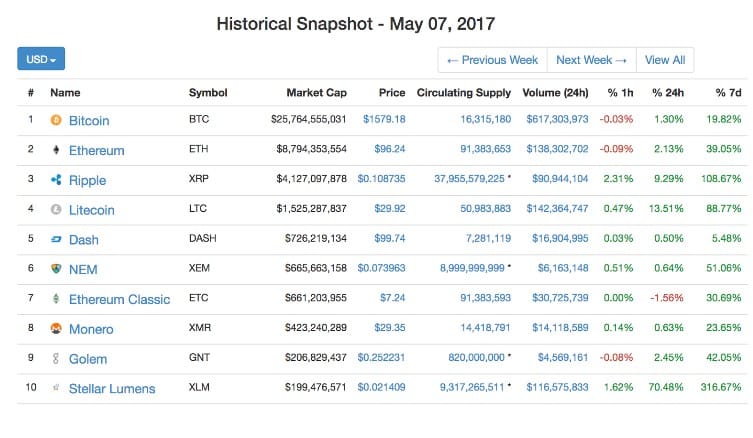The width and height of the screenshot is (753, 438).
Task: Go to Next Week snapshot
Action: [x=592, y=60]
